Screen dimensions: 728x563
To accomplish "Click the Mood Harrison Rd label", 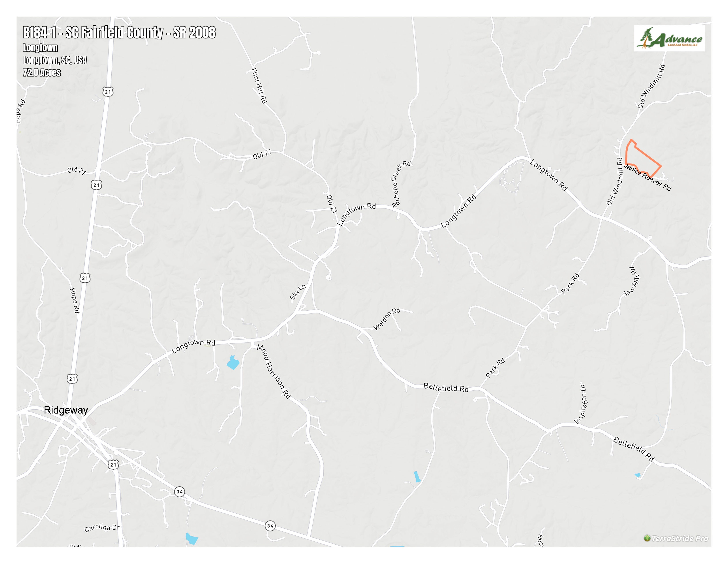I will click(274, 372).
